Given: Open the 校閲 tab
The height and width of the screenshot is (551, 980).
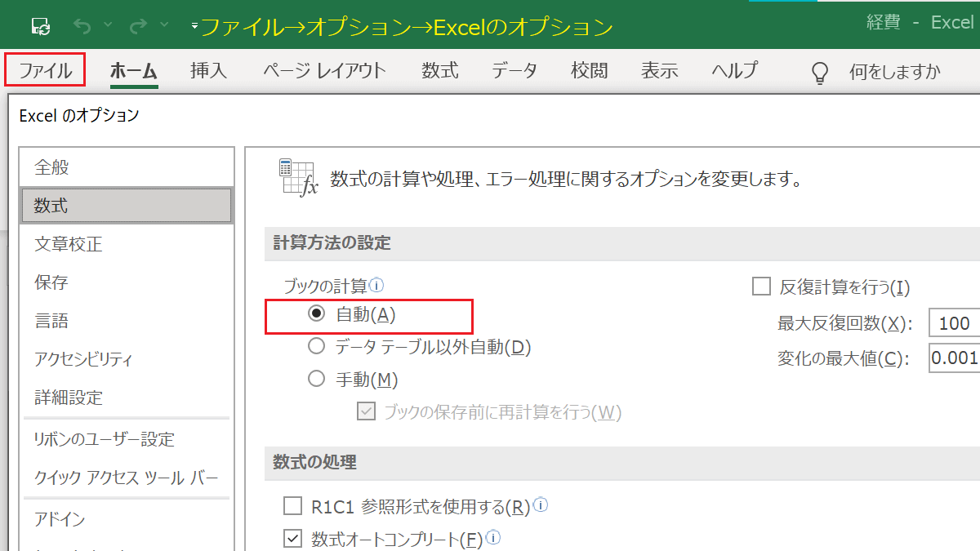Looking at the screenshot, I should click(589, 72).
